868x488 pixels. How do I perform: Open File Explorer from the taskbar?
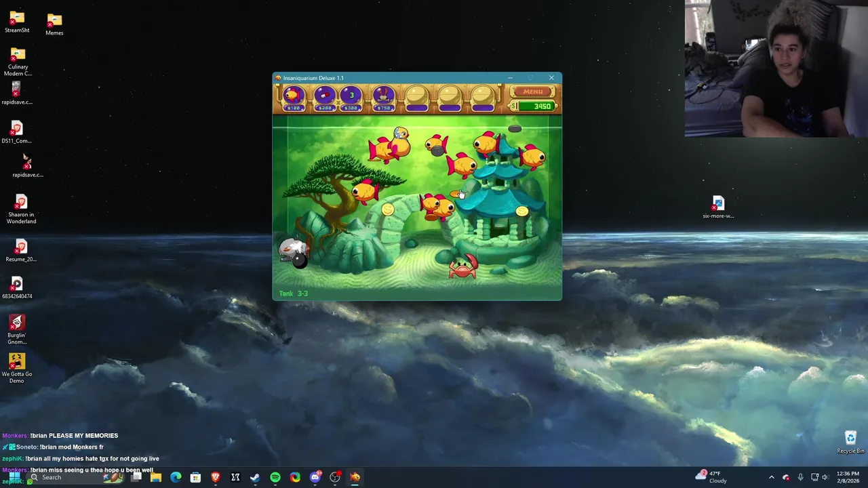click(156, 477)
